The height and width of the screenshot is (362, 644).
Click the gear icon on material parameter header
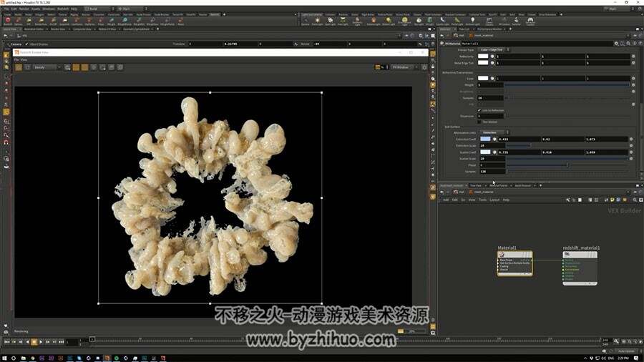pyautogui.click(x=617, y=43)
